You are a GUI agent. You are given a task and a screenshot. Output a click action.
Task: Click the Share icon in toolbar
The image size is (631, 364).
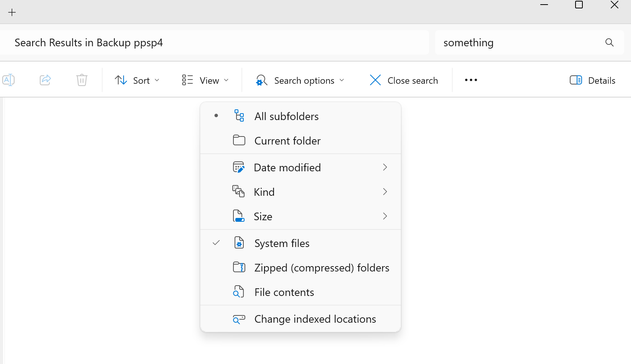tap(45, 80)
